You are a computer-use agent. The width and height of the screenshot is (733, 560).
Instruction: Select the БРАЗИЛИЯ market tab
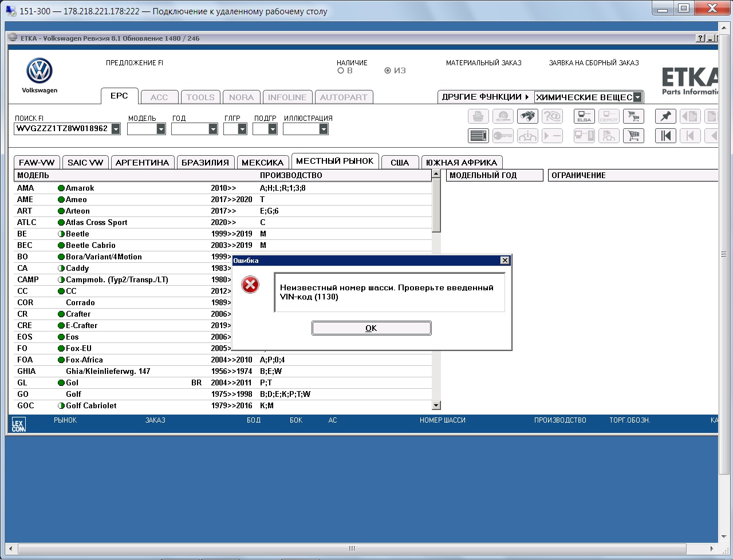[x=205, y=162]
